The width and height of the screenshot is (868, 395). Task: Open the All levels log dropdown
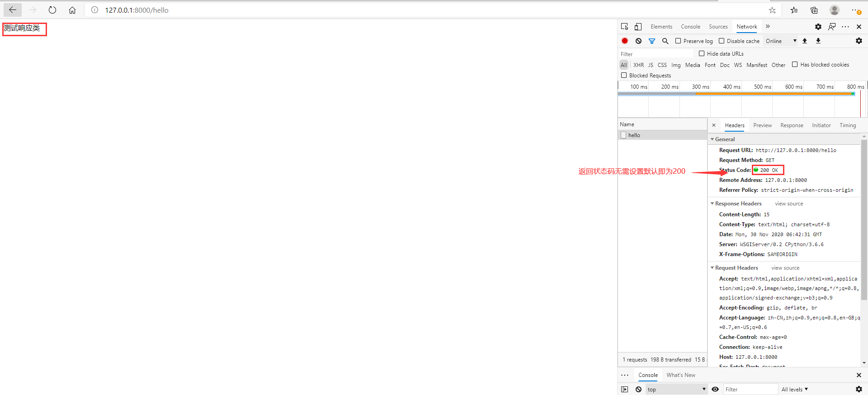(x=794, y=389)
